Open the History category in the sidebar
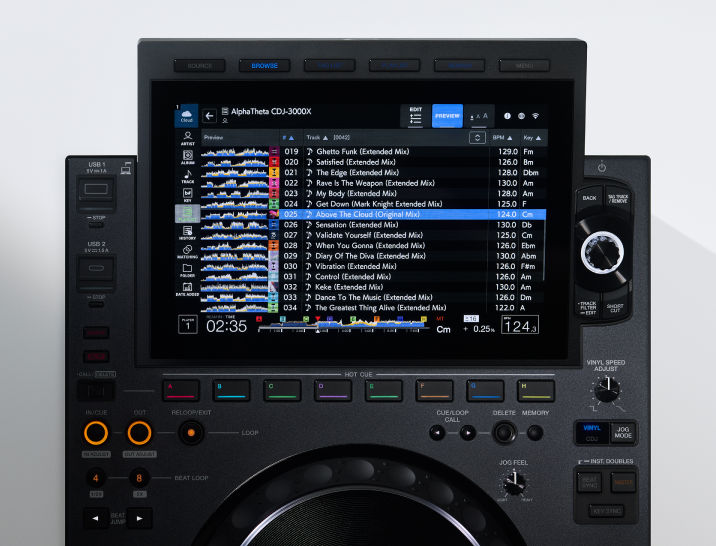Viewport: 716px width, 546px height. 187,232
